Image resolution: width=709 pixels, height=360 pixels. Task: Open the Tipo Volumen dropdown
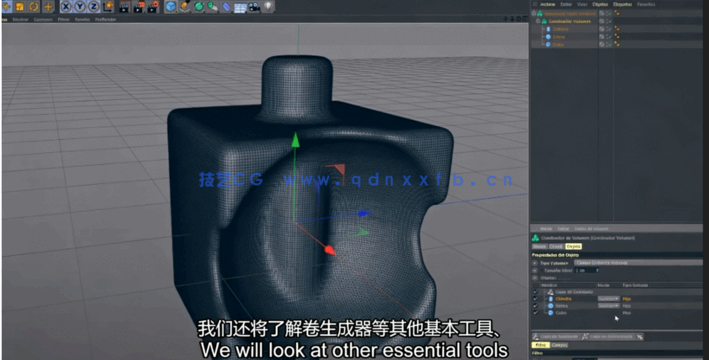[638, 262]
